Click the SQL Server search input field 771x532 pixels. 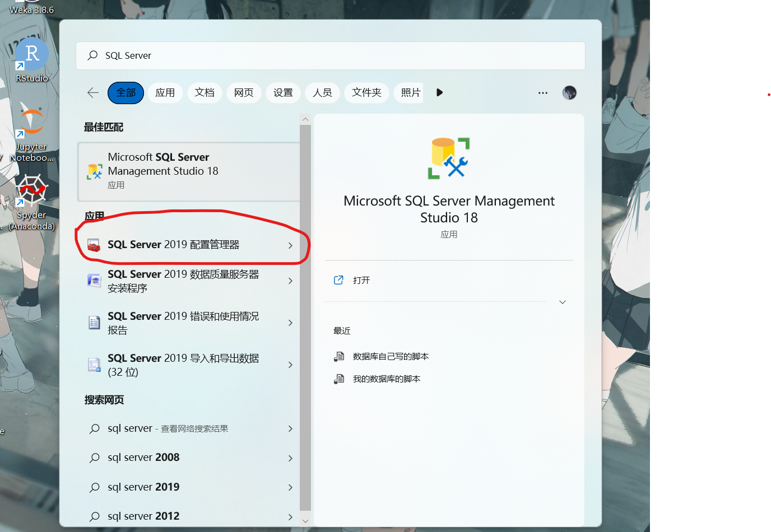pyautogui.click(x=331, y=55)
